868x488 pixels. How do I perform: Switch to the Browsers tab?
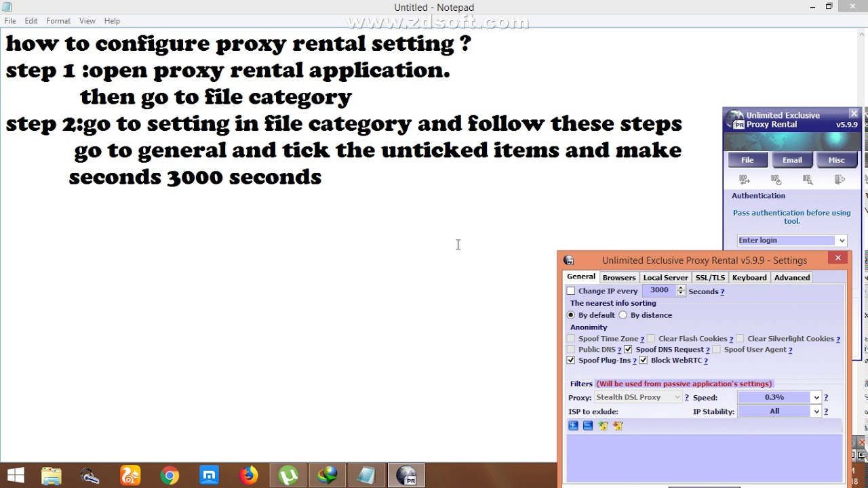(619, 277)
